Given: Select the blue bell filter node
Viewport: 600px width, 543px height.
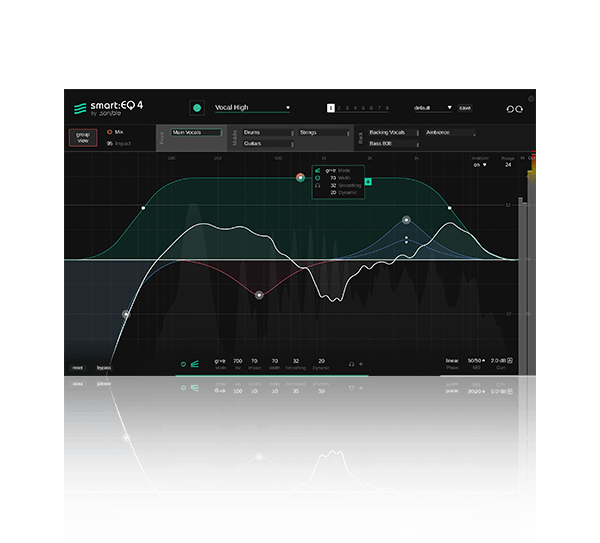Looking at the screenshot, I should (406, 220).
